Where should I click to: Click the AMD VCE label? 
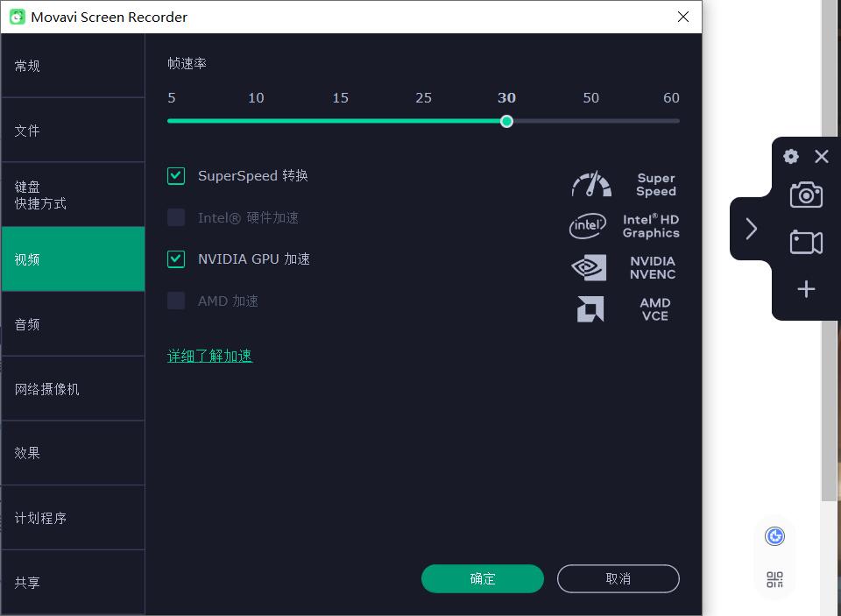[655, 309]
